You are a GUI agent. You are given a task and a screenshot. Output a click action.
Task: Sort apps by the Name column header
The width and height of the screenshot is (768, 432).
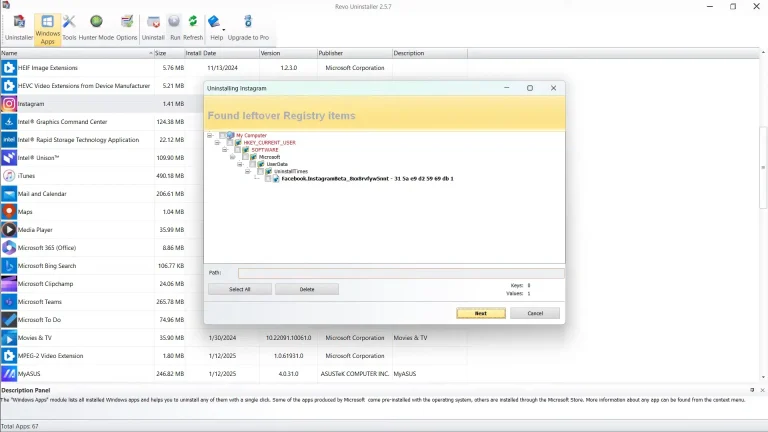point(77,53)
